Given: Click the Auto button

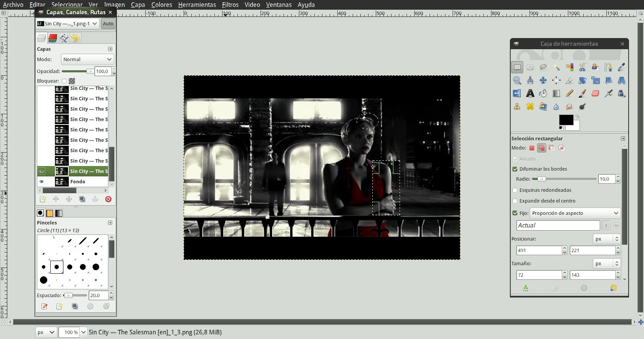Looking at the screenshot, I should tap(108, 23).
